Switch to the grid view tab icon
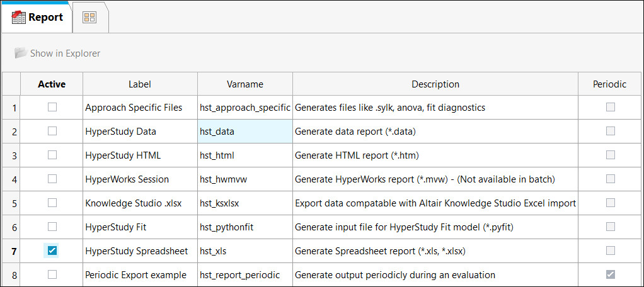644x287 pixels. 89,17
